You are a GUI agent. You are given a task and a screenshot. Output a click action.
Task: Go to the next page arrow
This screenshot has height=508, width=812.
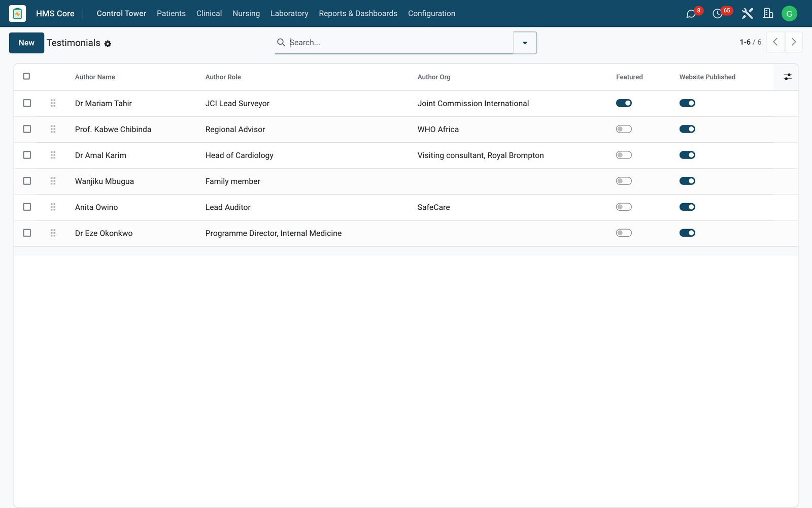[x=794, y=42]
